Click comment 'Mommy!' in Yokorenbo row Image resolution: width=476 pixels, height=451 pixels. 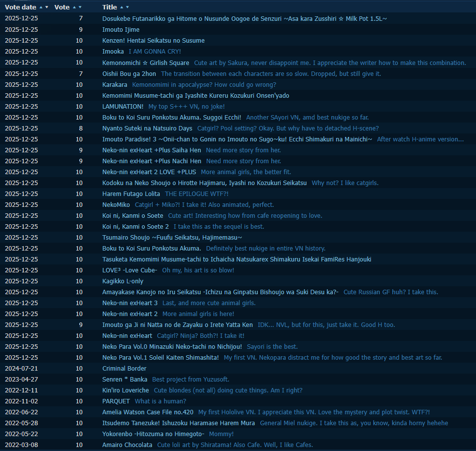[221, 434]
